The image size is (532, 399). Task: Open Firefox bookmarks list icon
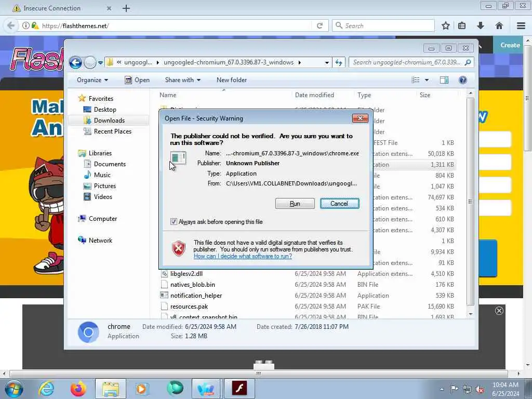462,26
